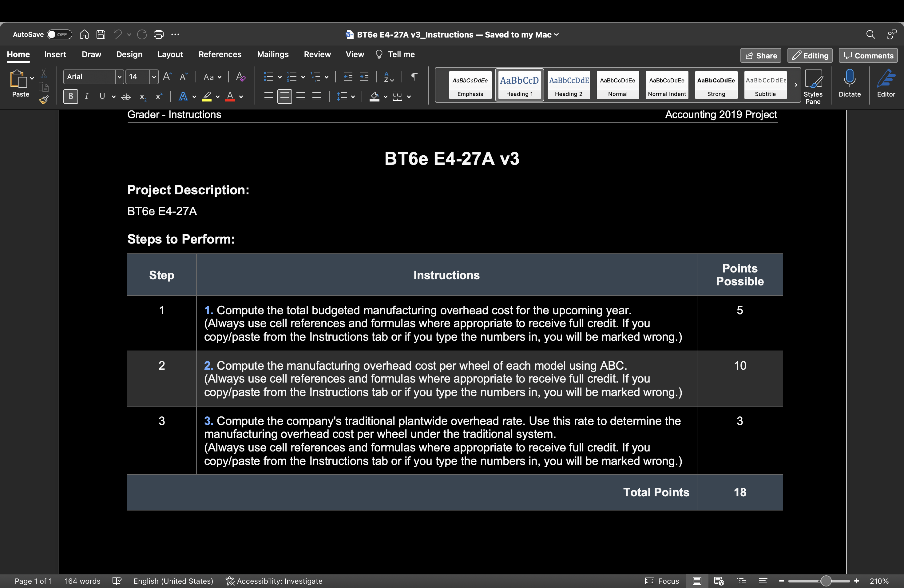Open the Arial font name dropdown

click(119, 77)
